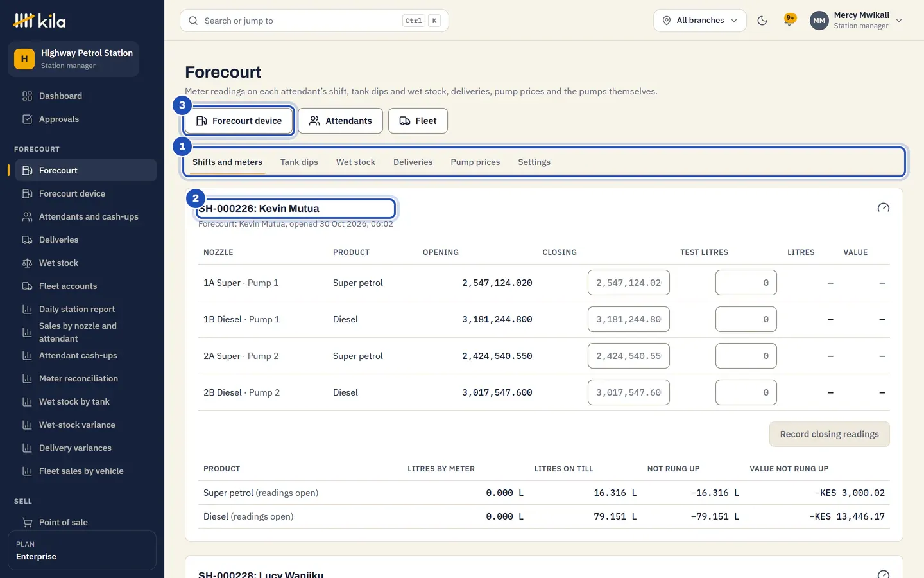Go to the Settings tab
This screenshot has width=924, height=578.
(x=535, y=162)
